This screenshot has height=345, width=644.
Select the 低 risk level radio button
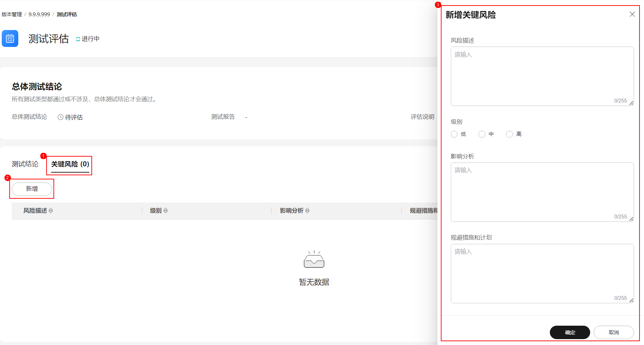454,134
